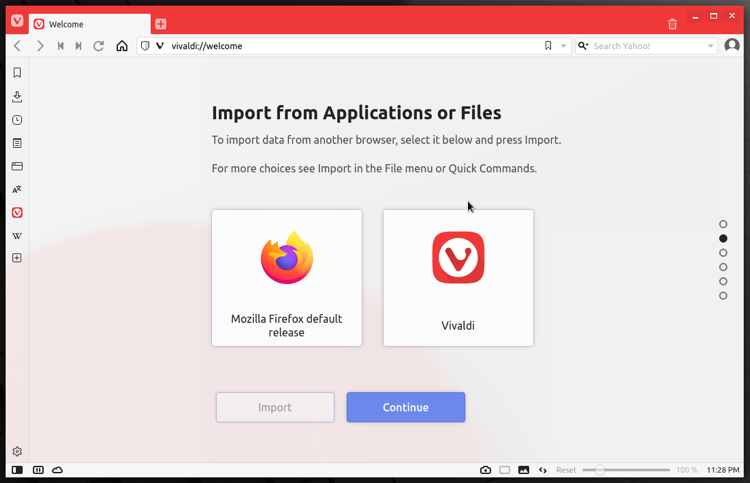Open the Downloads panel

click(17, 97)
